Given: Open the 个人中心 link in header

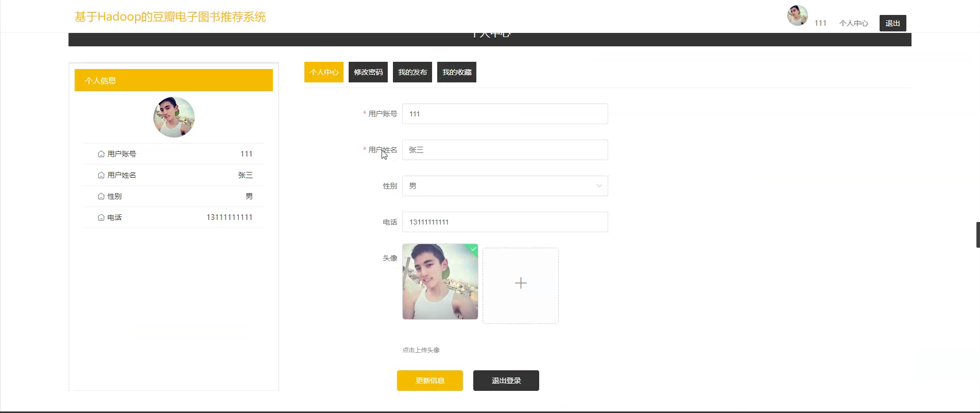Looking at the screenshot, I should tap(854, 23).
